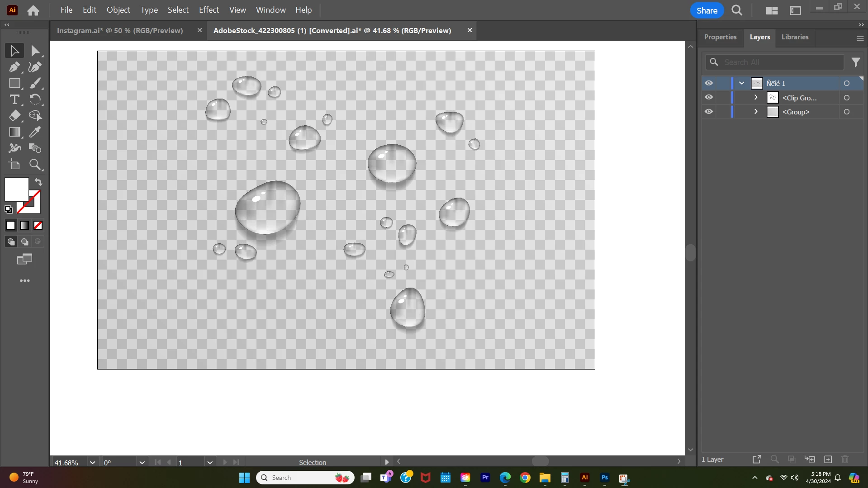Image resolution: width=868 pixels, height=488 pixels.
Task: Select the Zoom tool
Action: pos(35,165)
